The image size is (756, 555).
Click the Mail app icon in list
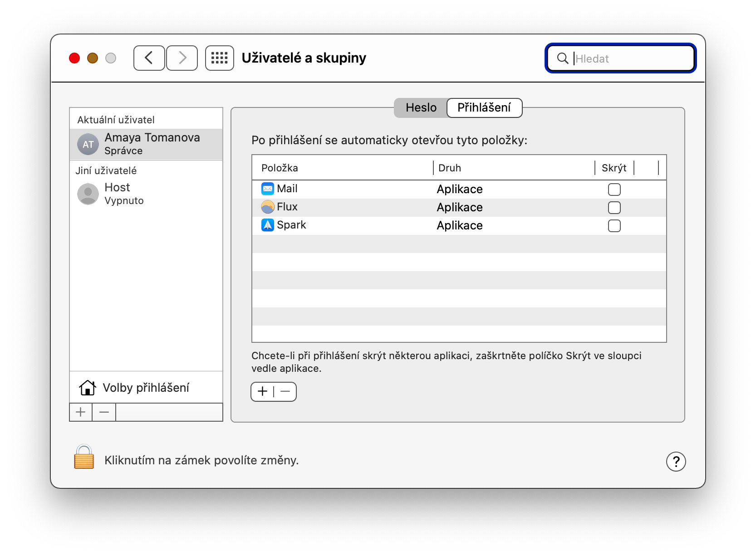click(268, 189)
